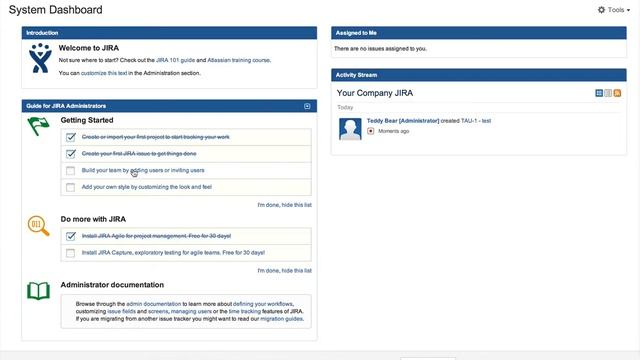This screenshot has height=360, width=640.
Task: Click the green book documentation icon
Action: coord(38,291)
